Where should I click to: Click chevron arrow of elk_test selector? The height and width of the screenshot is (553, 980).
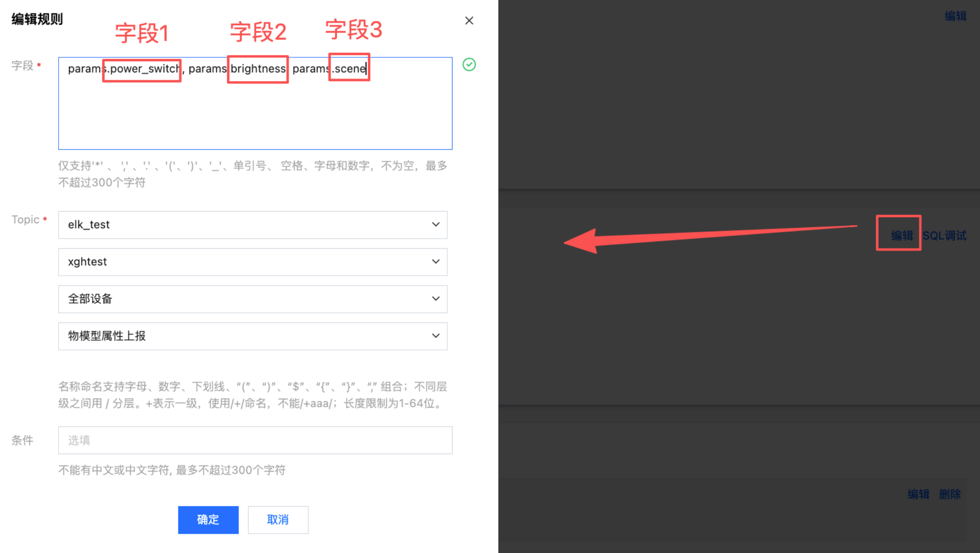coord(436,224)
